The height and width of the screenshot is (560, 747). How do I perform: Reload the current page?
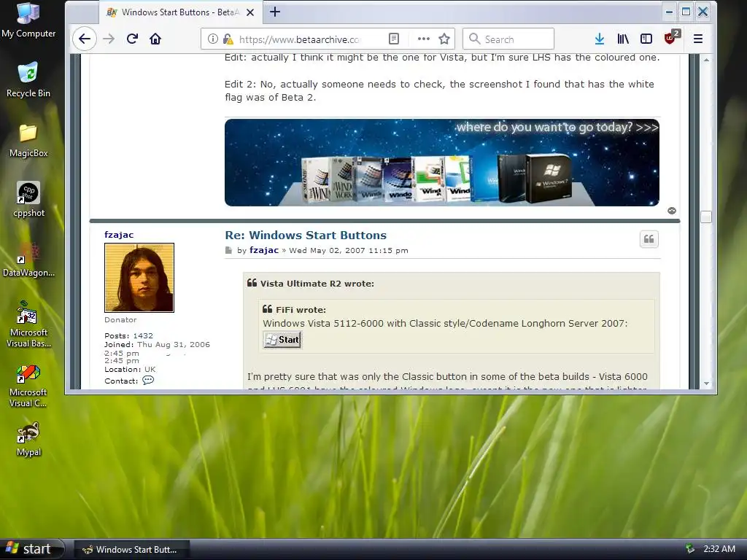(x=133, y=39)
